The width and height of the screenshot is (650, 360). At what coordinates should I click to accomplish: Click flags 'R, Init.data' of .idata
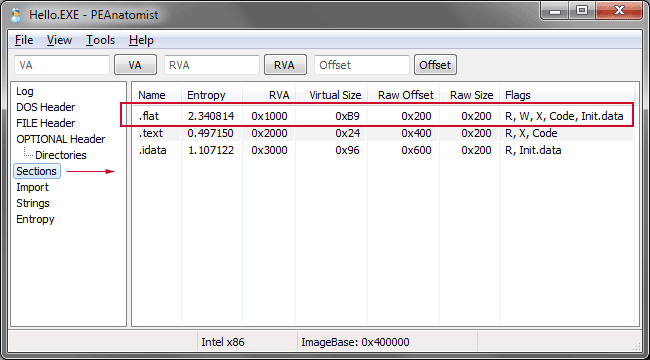[x=533, y=150]
